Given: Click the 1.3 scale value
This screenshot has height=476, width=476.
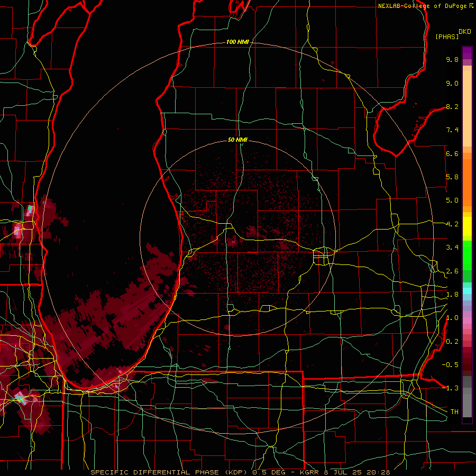Looking at the screenshot, I should point(452,388).
